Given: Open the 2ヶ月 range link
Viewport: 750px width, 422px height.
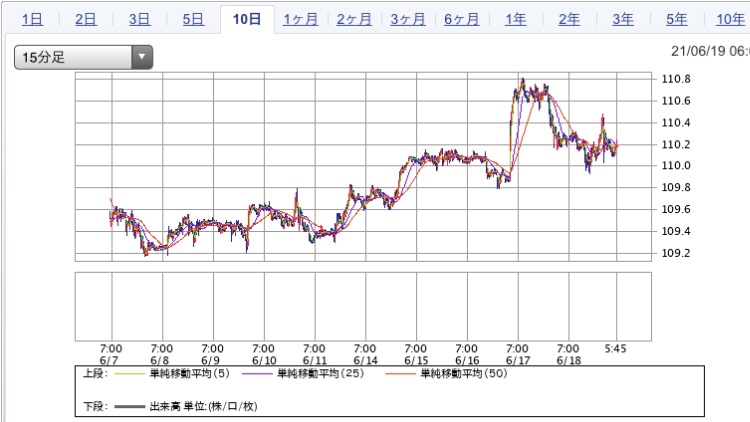Looking at the screenshot, I should point(354,19).
